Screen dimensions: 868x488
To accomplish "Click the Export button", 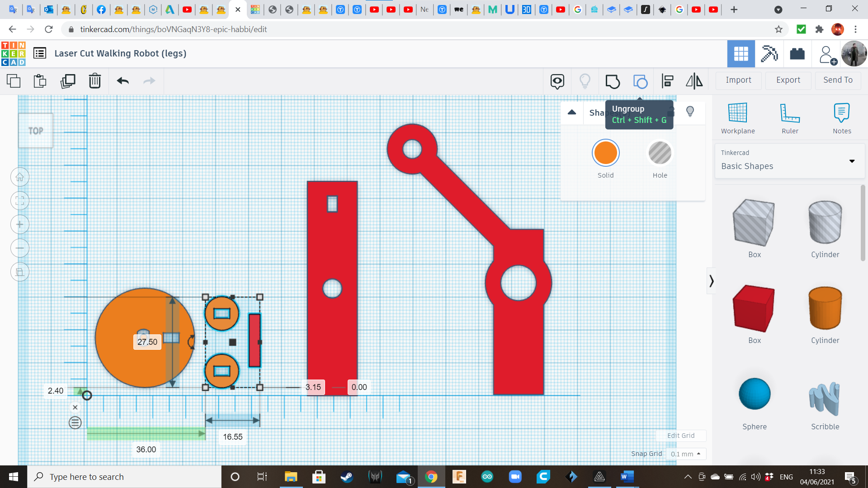I will coord(788,80).
